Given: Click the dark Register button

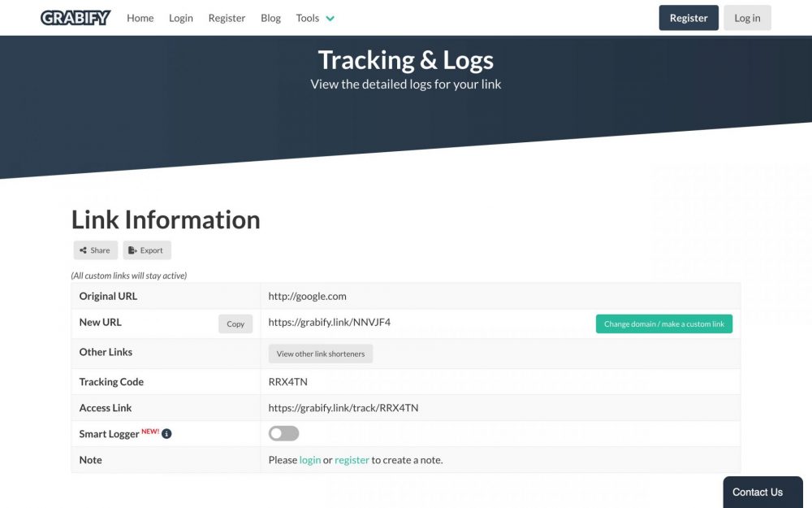Looking at the screenshot, I should [689, 18].
